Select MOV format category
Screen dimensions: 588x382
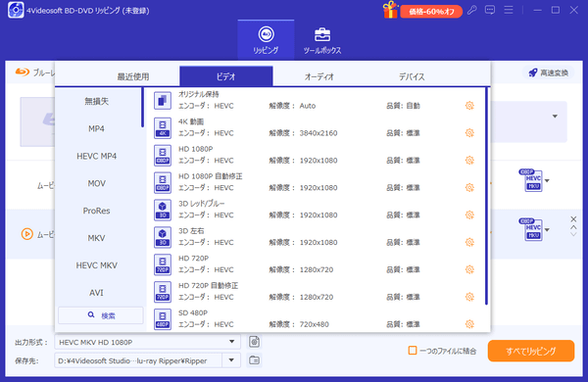[x=97, y=183]
